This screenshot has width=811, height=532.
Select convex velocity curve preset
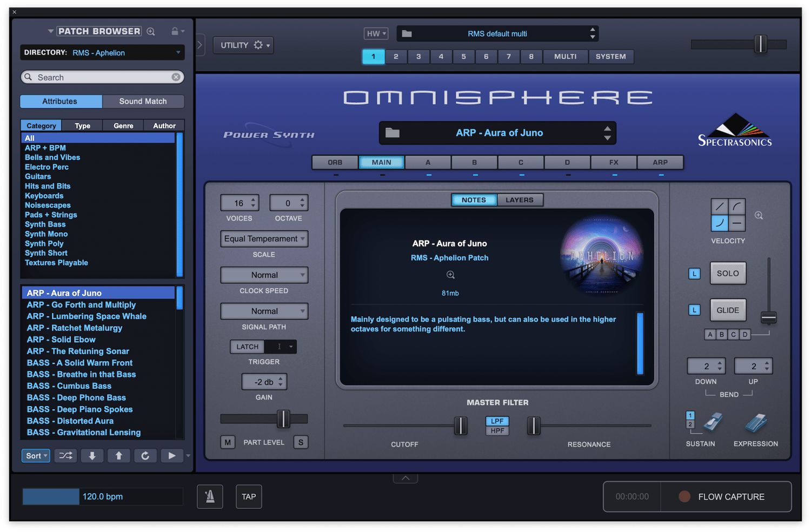click(x=737, y=207)
